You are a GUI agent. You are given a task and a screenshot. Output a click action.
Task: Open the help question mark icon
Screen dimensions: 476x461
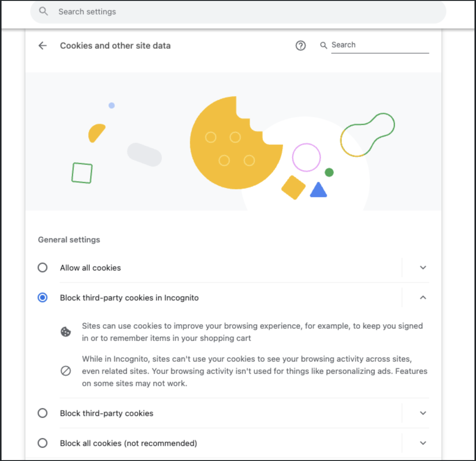click(x=300, y=46)
